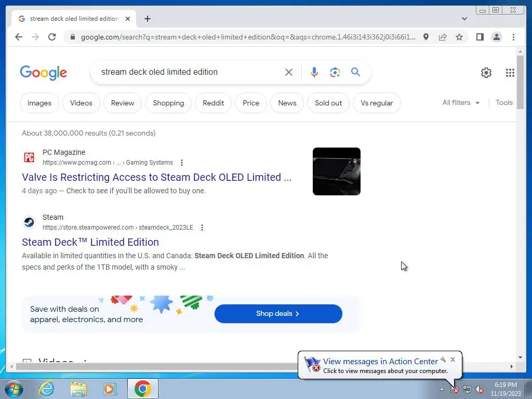This screenshot has width=532, height=399.
Task: Open Chrome's three-dot menu
Action: click(513, 37)
